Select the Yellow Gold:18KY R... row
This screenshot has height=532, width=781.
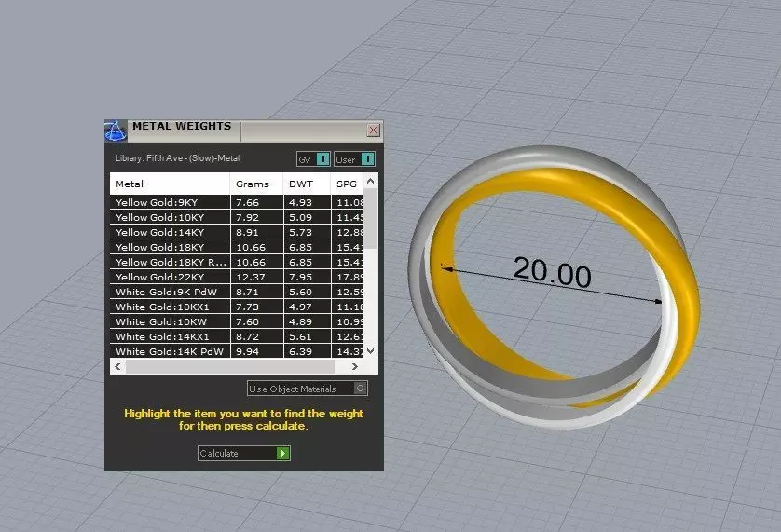point(237,262)
